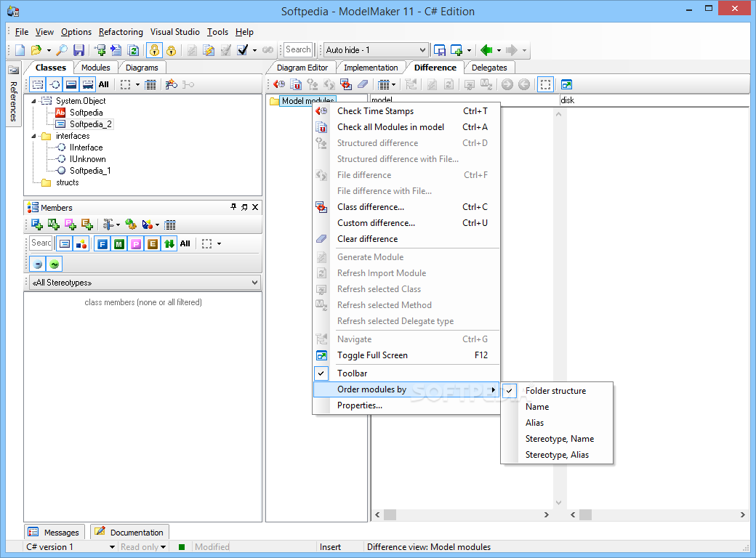Select the checked Folder structure ordering option
The width and height of the screenshot is (756, 558).
coord(557,391)
